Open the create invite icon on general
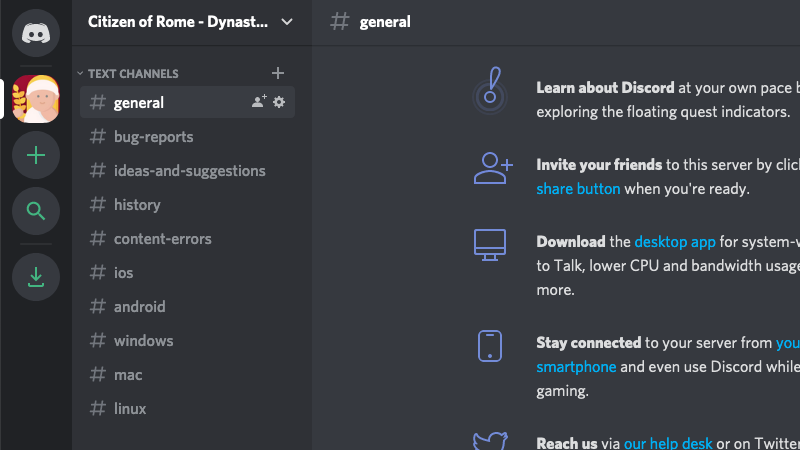Viewport: 800px width, 450px height. click(259, 102)
